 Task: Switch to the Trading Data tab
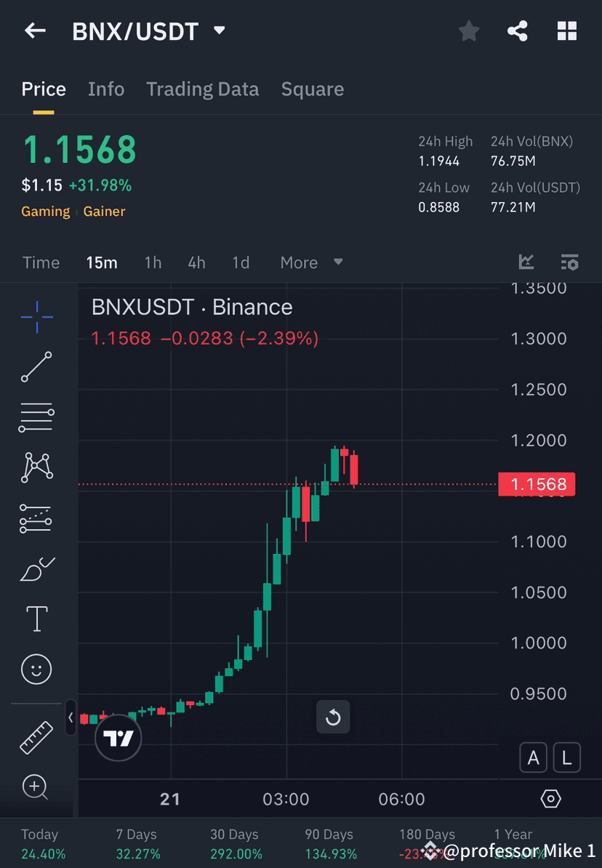[x=202, y=89]
